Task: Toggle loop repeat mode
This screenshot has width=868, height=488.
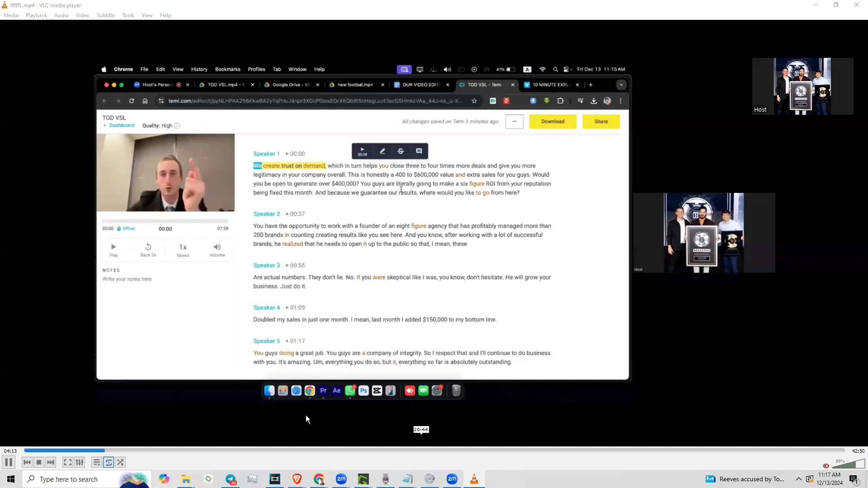Action: click(x=109, y=462)
